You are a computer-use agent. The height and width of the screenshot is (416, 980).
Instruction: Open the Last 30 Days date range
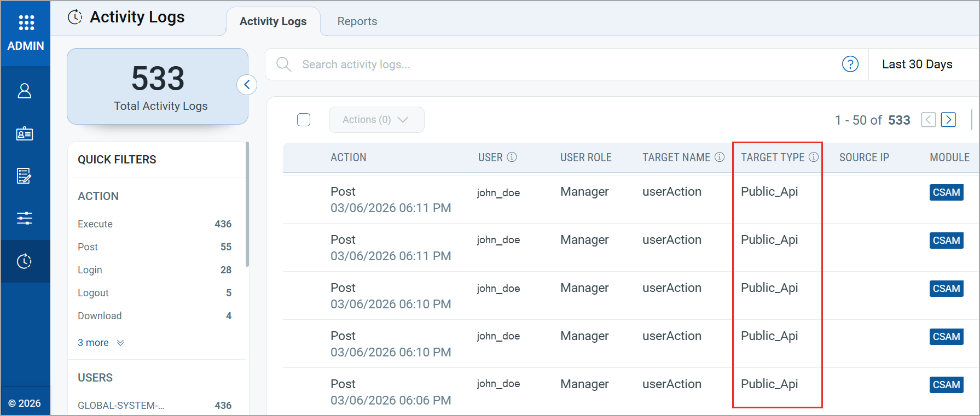click(x=917, y=65)
